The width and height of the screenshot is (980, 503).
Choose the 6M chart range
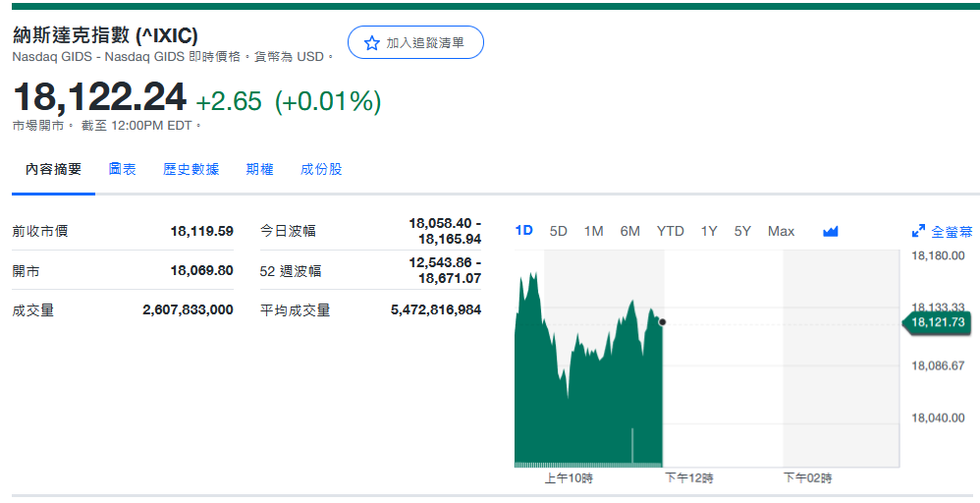pos(630,231)
